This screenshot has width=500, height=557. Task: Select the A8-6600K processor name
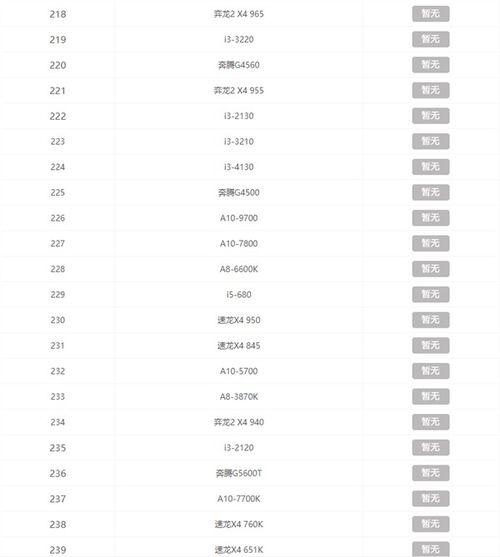(x=239, y=269)
